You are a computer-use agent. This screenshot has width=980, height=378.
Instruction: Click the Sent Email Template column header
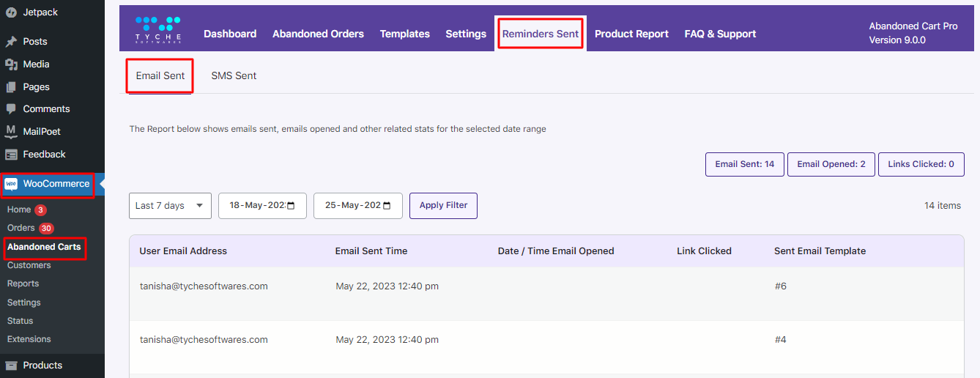[x=820, y=251]
